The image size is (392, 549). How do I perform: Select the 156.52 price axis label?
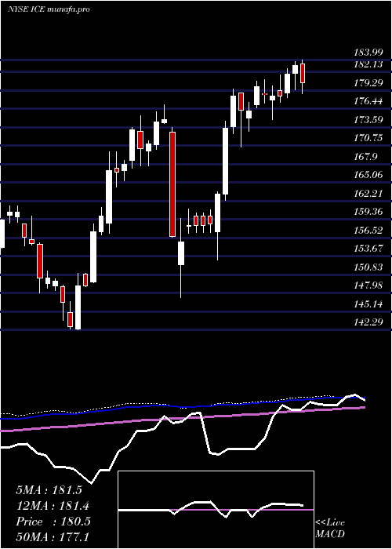click(368, 230)
